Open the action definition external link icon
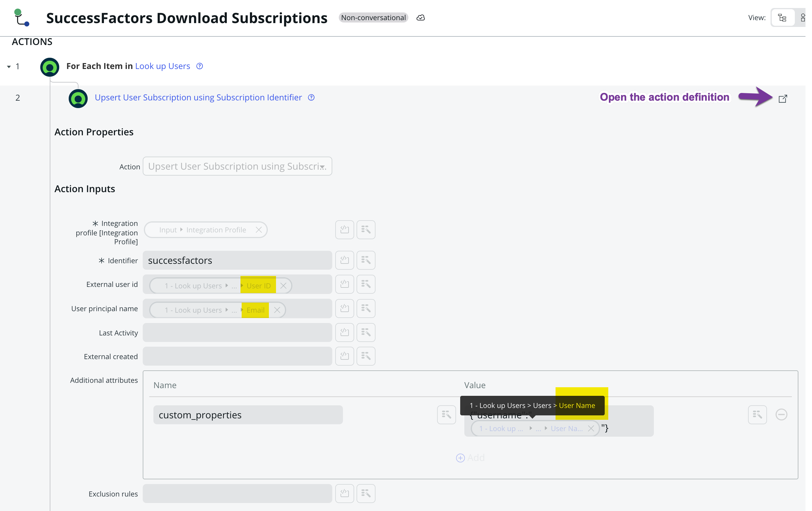 coord(783,99)
